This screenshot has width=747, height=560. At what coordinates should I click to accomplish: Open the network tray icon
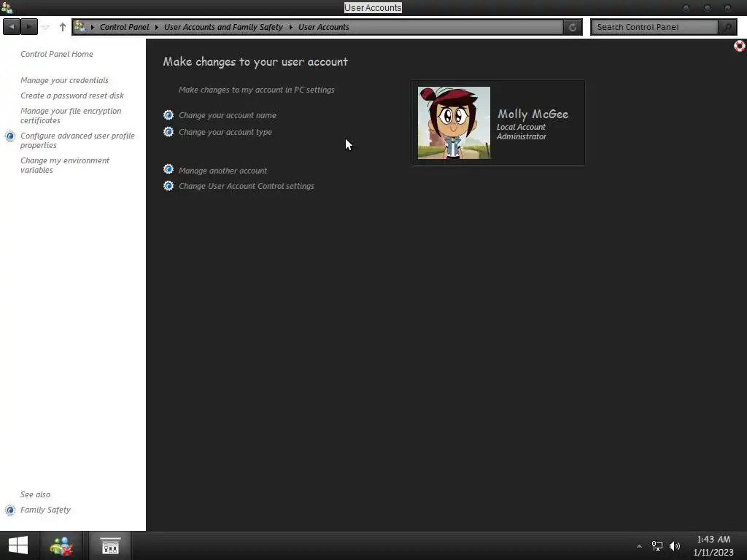coord(657,546)
